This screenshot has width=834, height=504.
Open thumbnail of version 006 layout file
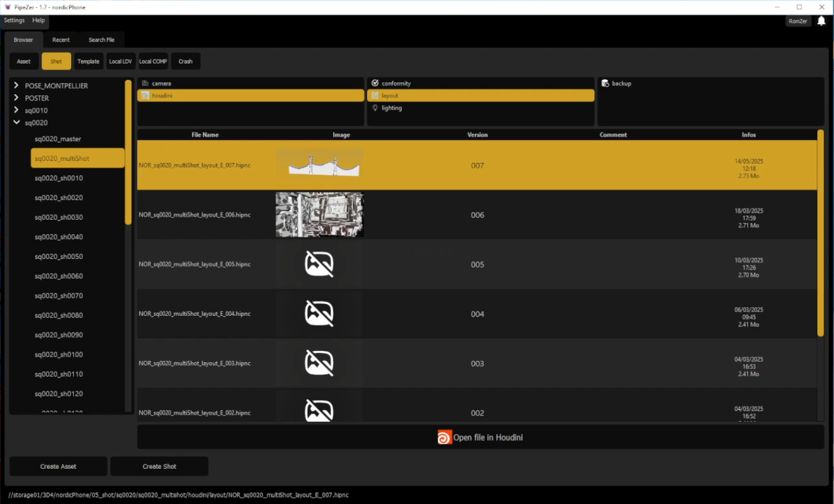[x=319, y=215]
